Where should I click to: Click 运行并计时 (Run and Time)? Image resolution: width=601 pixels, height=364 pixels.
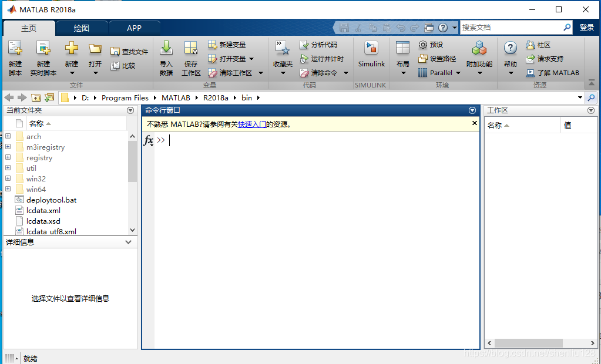click(x=321, y=59)
